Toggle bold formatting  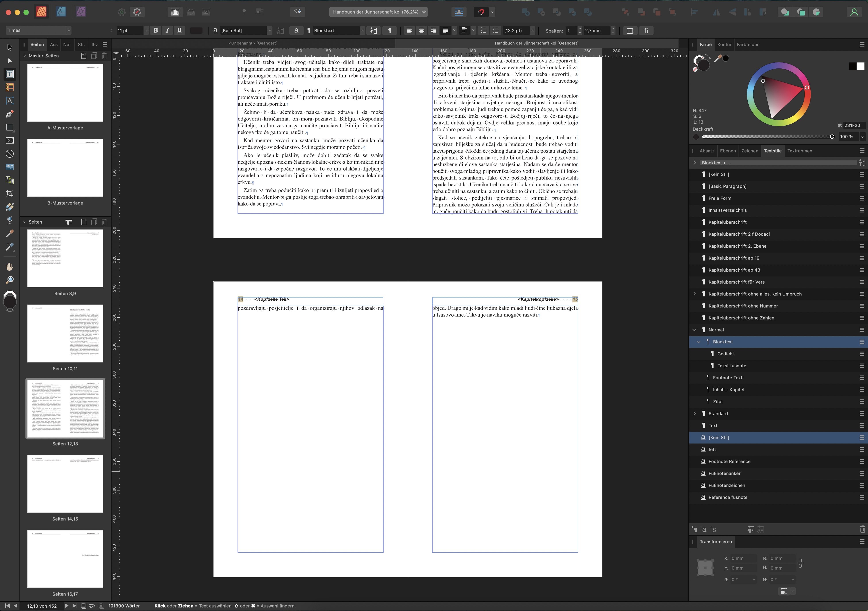(x=155, y=30)
